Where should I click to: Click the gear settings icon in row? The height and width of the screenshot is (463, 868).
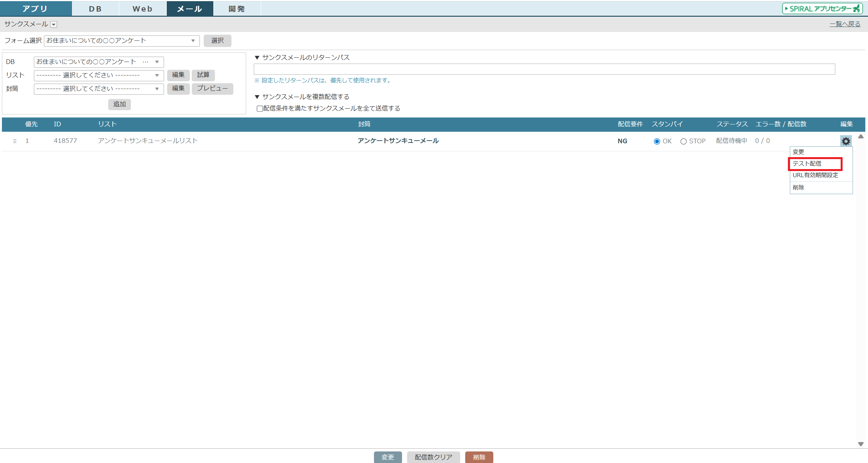[845, 141]
